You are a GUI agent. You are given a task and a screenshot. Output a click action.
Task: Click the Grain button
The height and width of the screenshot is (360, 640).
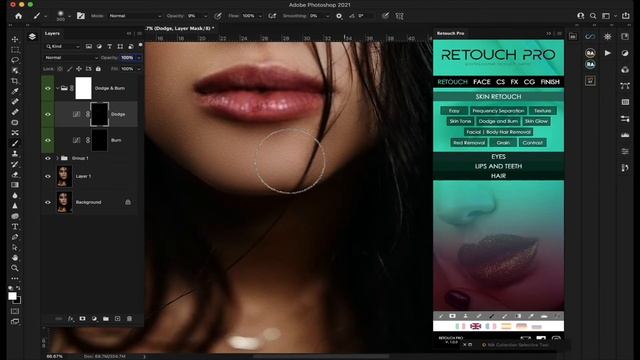click(x=503, y=143)
